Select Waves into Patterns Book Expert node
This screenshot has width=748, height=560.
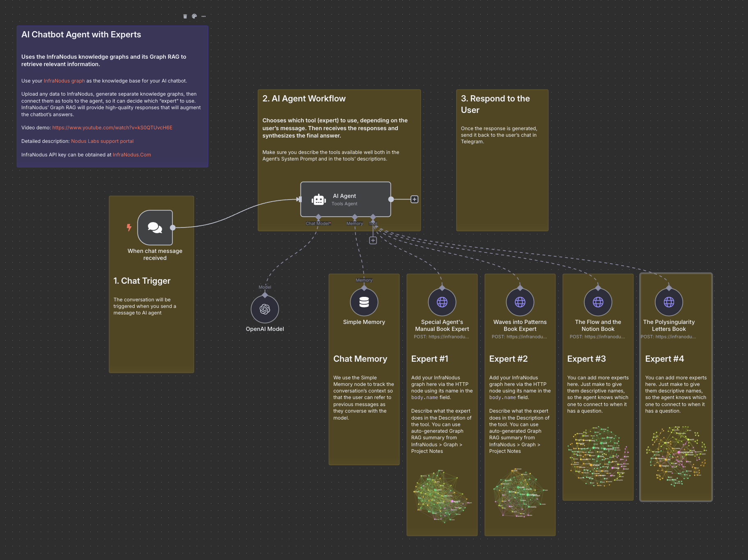pyautogui.click(x=520, y=302)
